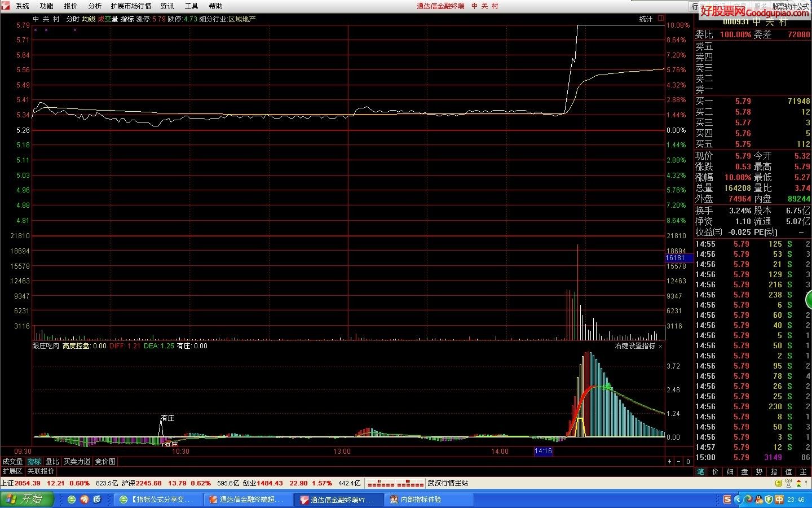Click the 买一 price 5.79 row
The image size is (812, 508).
(x=753, y=102)
